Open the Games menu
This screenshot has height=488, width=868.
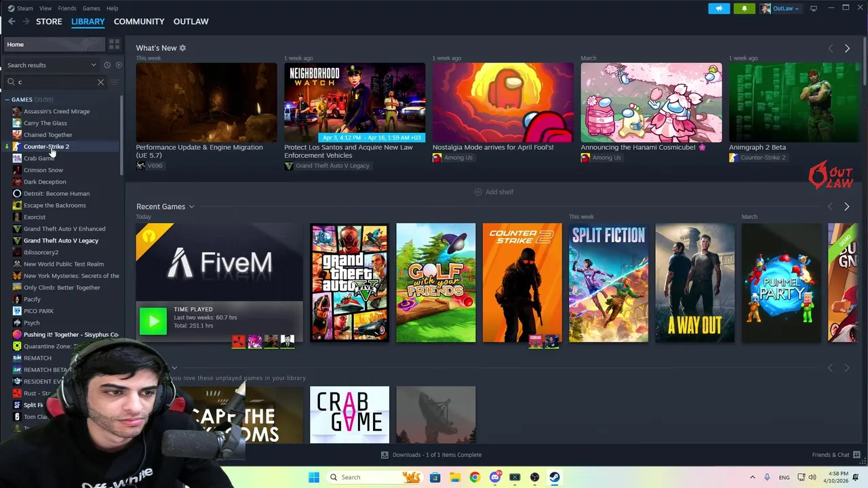91,8
